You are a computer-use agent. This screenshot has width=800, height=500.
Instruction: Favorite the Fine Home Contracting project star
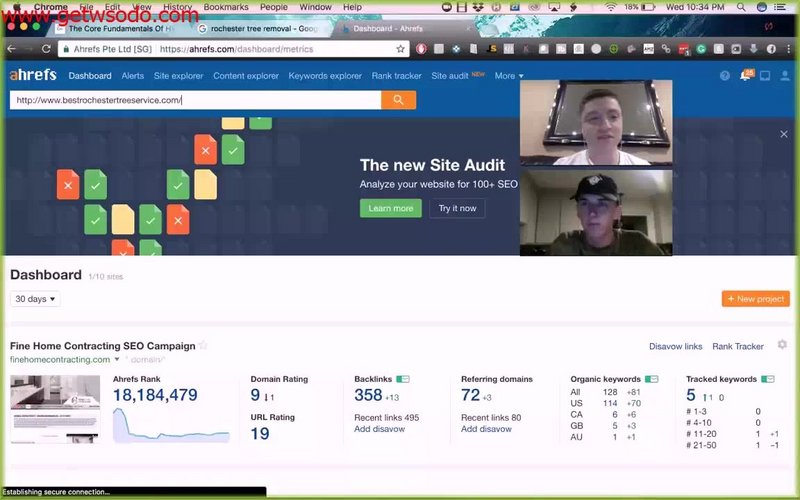click(203, 345)
